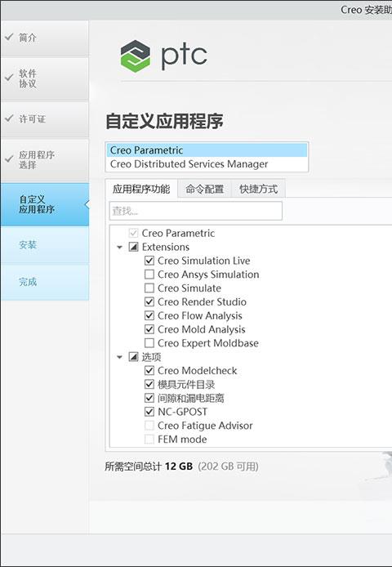Click the checkmark icon beside 简介
The image size is (392, 567).
point(10,37)
